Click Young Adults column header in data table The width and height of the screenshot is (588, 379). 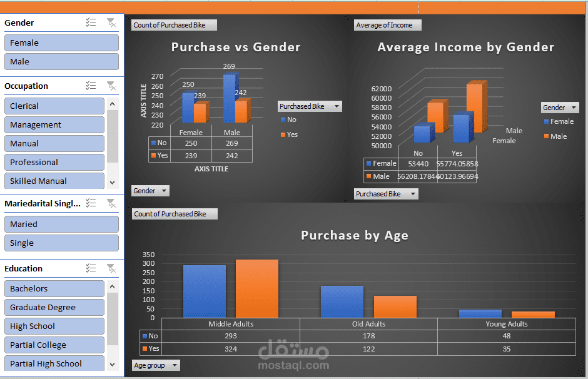coord(507,324)
